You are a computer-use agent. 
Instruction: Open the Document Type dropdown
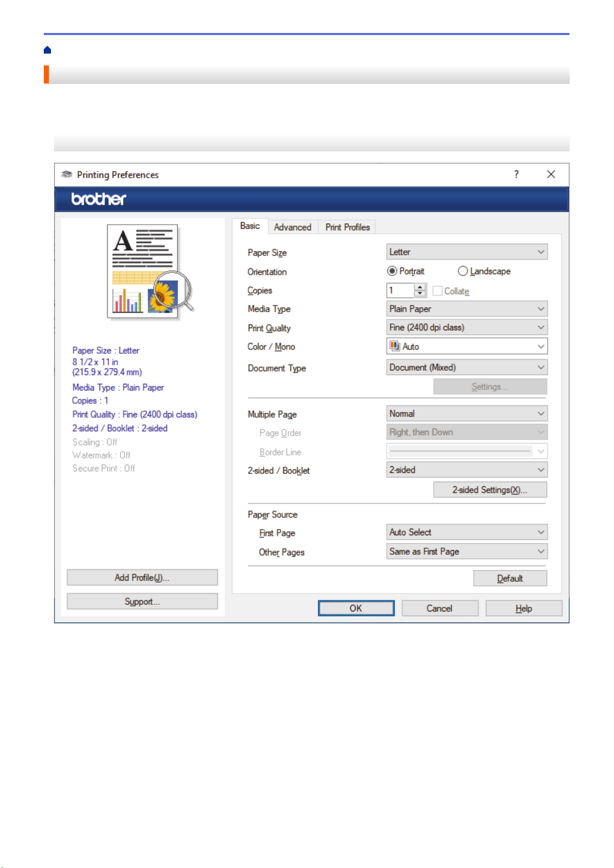pos(467,367)
